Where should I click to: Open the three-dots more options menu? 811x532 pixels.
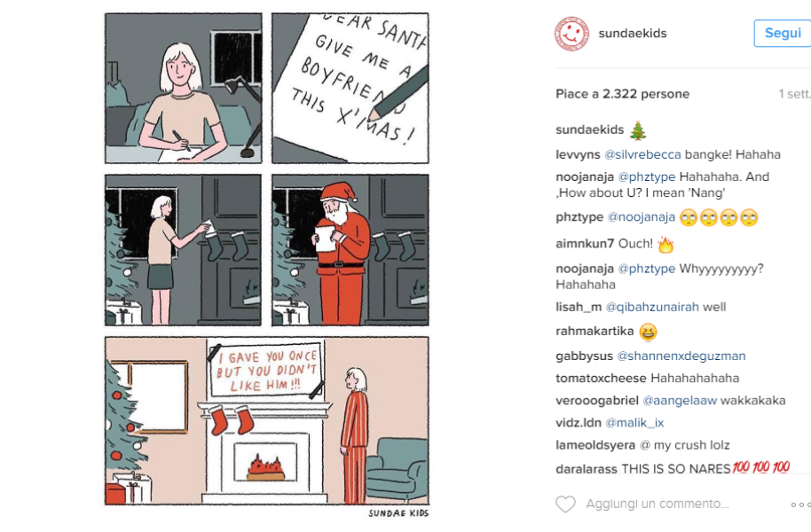click(x=800, y=505)
